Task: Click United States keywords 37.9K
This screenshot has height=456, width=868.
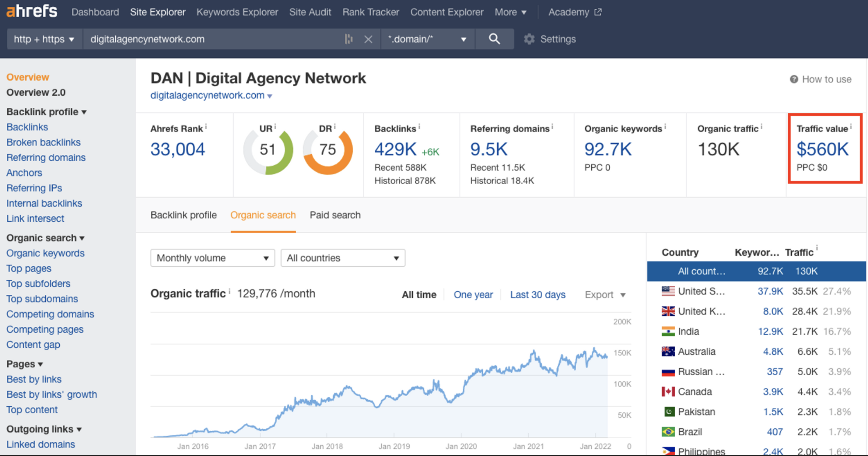Action: pyautogui.click(x=770, y=291)
